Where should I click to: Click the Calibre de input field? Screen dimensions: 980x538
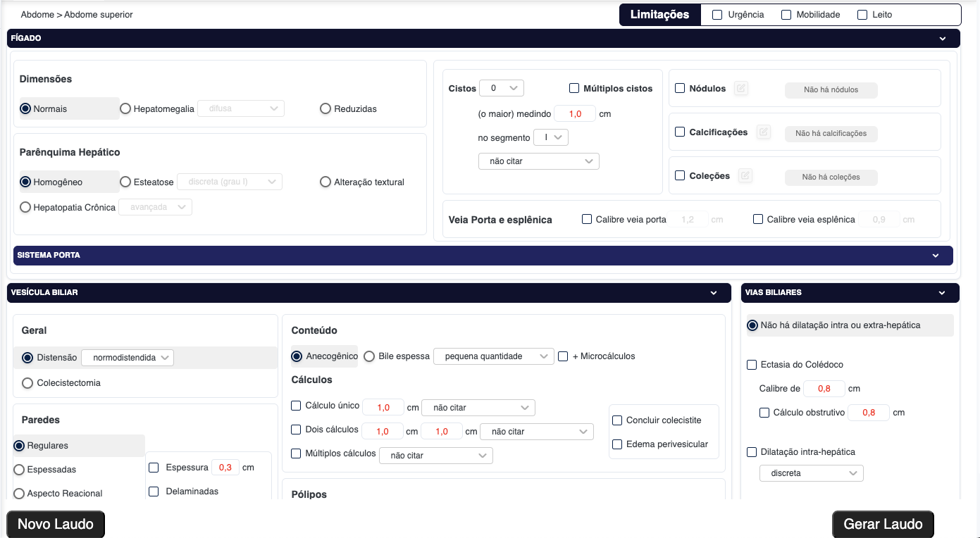pyautogui.click(x=824, y=389)
